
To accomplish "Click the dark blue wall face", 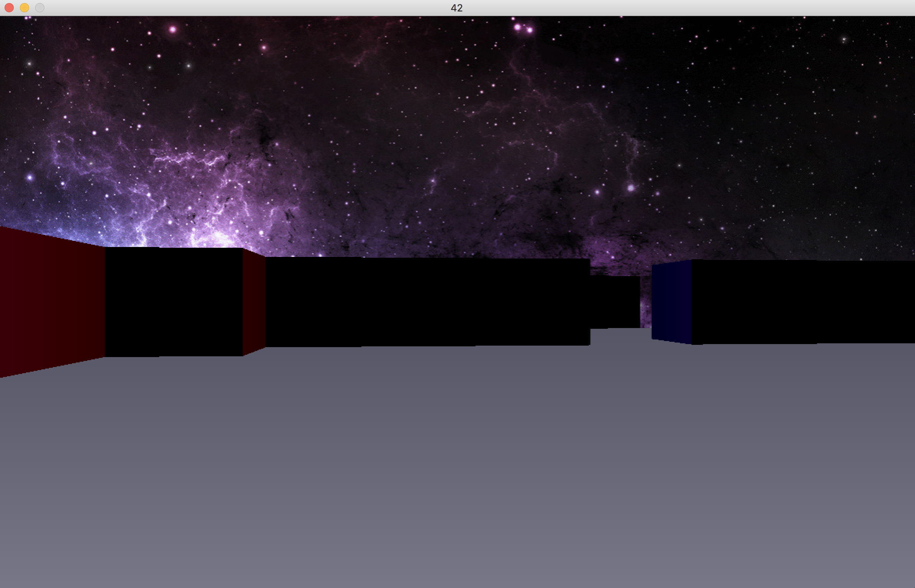I will tap(671, 302).
